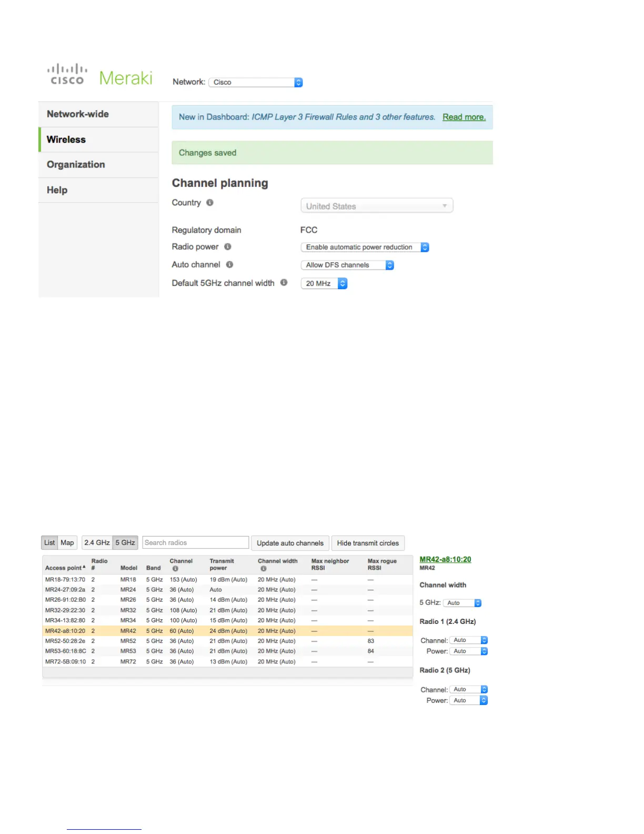
Task: Select the MR72-5B:09:10 row
Action: click(227, 662)
